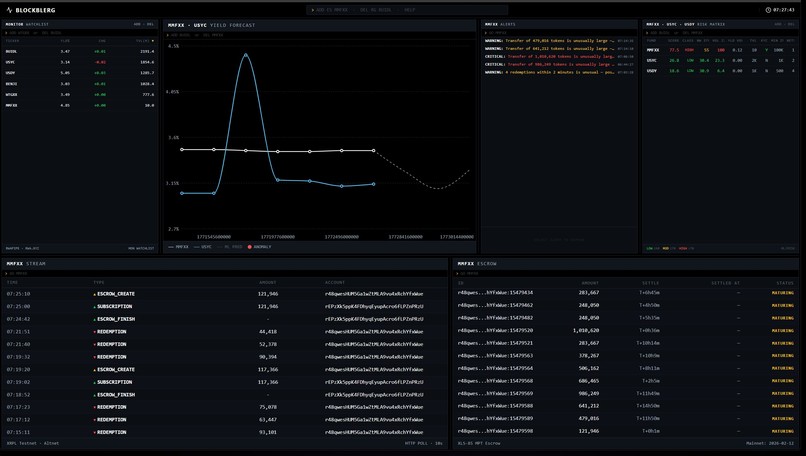Click the triangle beside sortable watchlist column header

click(153, 41)
